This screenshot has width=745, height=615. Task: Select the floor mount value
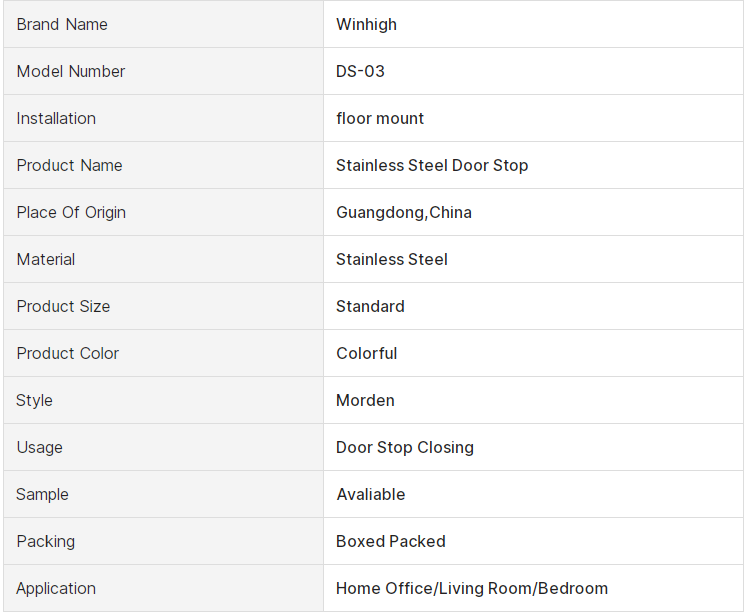click(x=380, y=118)
